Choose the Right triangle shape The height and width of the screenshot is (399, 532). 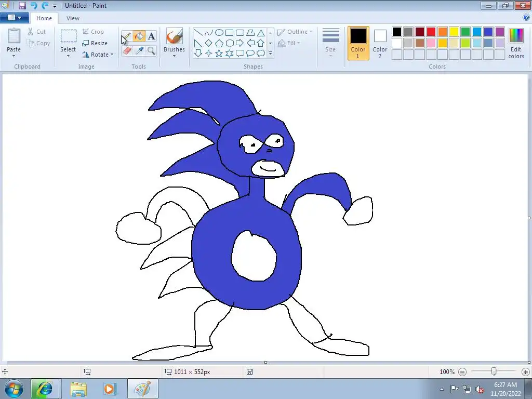[198, 43]
